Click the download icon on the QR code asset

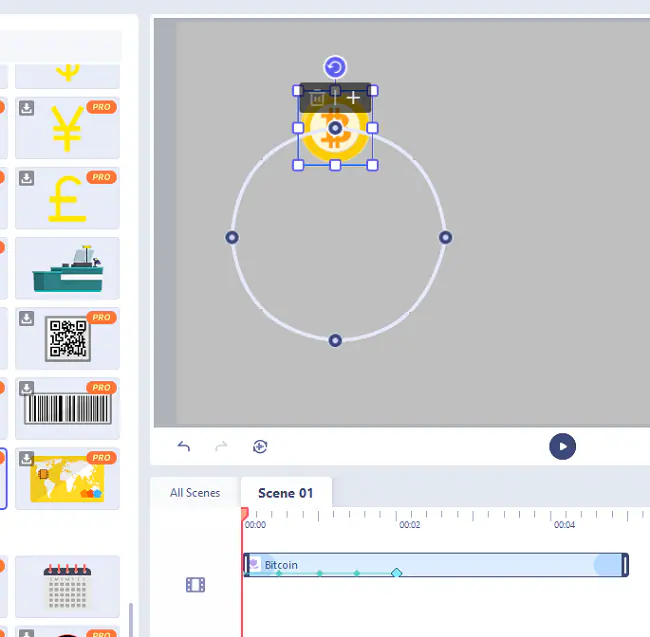(x=27, y=318)
